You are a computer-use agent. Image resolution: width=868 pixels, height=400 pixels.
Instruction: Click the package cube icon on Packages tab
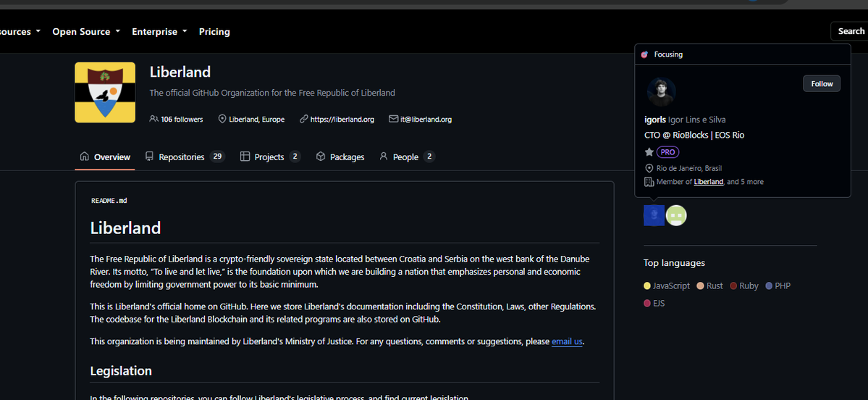pos(320,157)
